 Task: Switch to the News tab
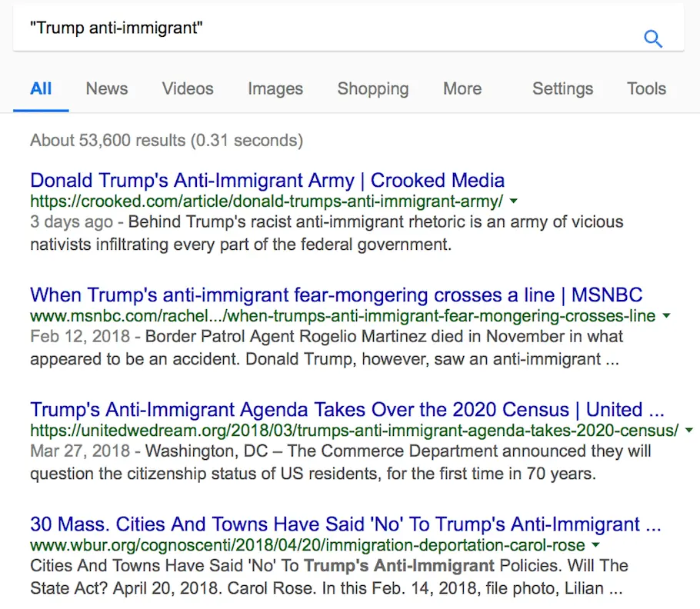coord(106,88)
